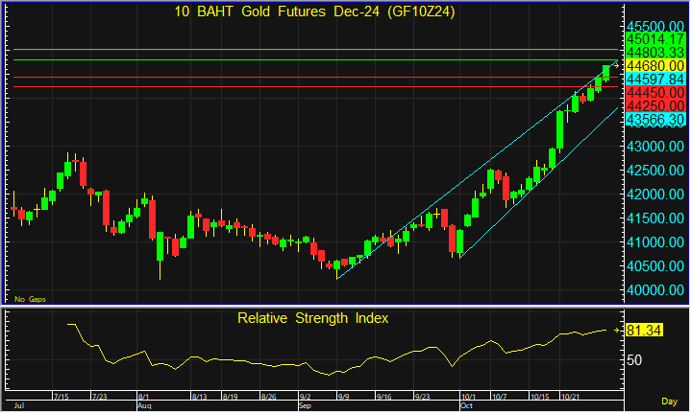Click the 44680.00 yellow price tag

[x=654, y=65]
